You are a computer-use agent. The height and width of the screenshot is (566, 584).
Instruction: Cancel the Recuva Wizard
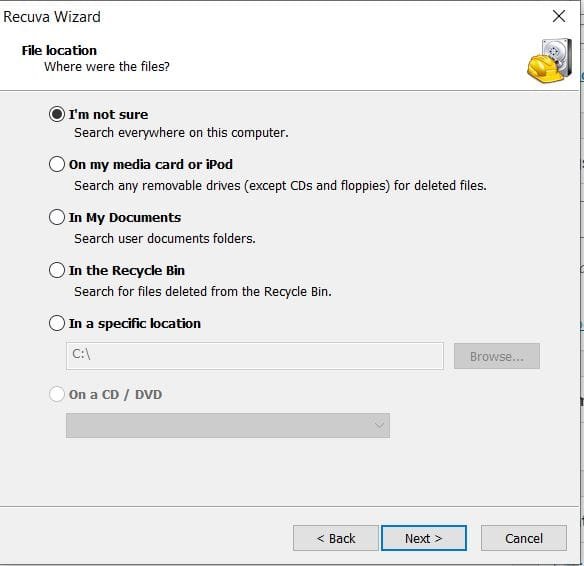coord(524,538)
